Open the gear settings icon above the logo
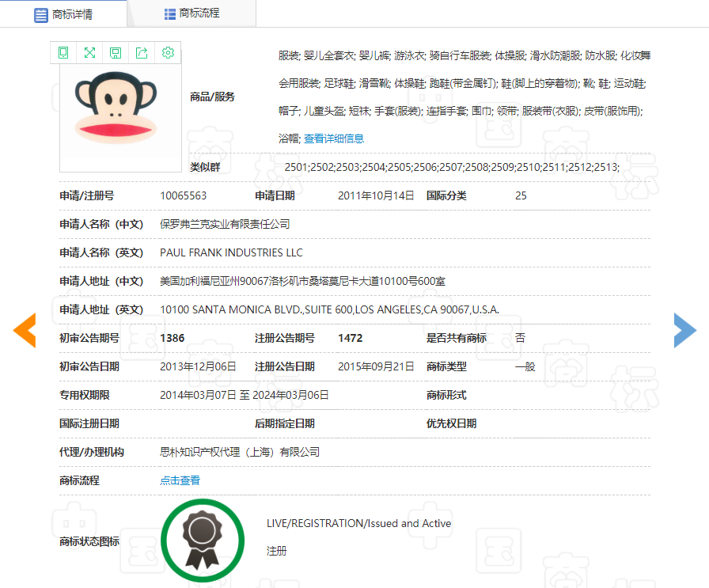The width and height of the screenshot is (709, 588). (x=168, y=53)
